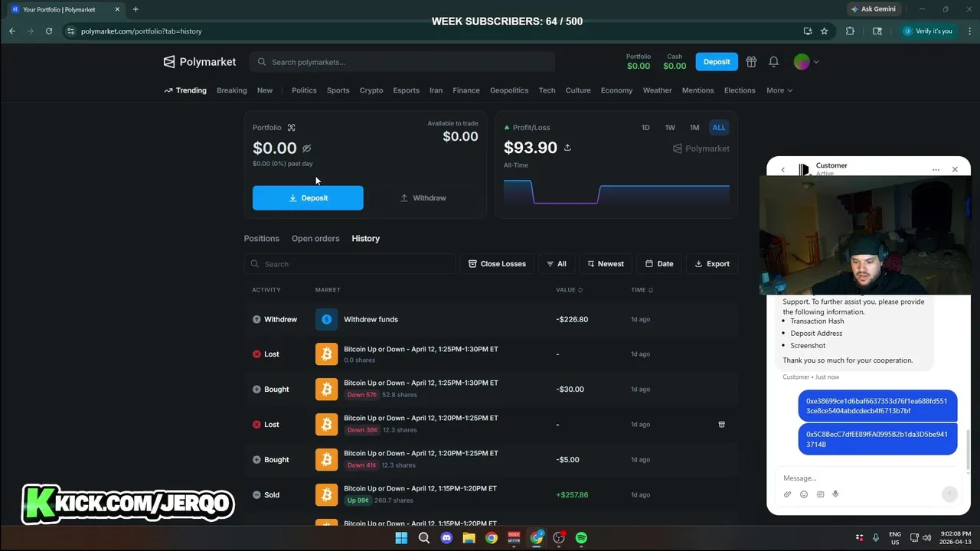This screenshot has height=551, width=980.
Task: Sort by the TIME column header
Action: [642, 290]
